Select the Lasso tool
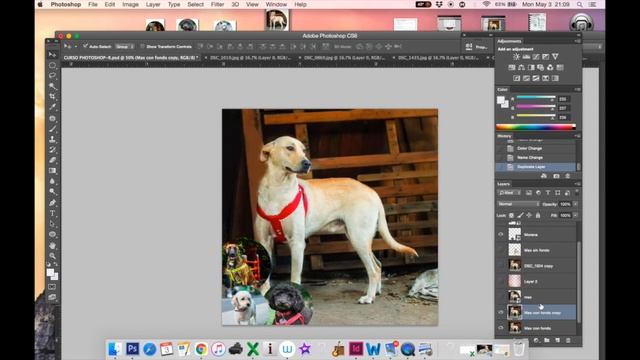 coord(52,76)
